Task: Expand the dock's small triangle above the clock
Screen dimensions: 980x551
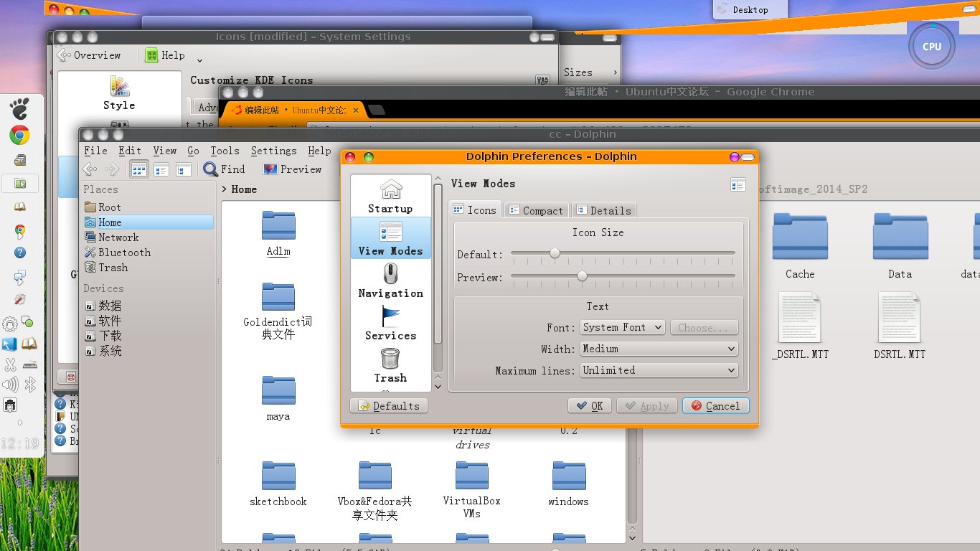Action: point(20,423)
